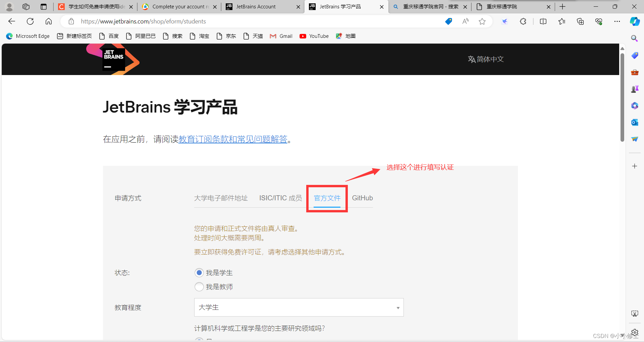Screen dimensions: 644x342
Task: Open Browser essentials heart icon
Action: [599, 21]
